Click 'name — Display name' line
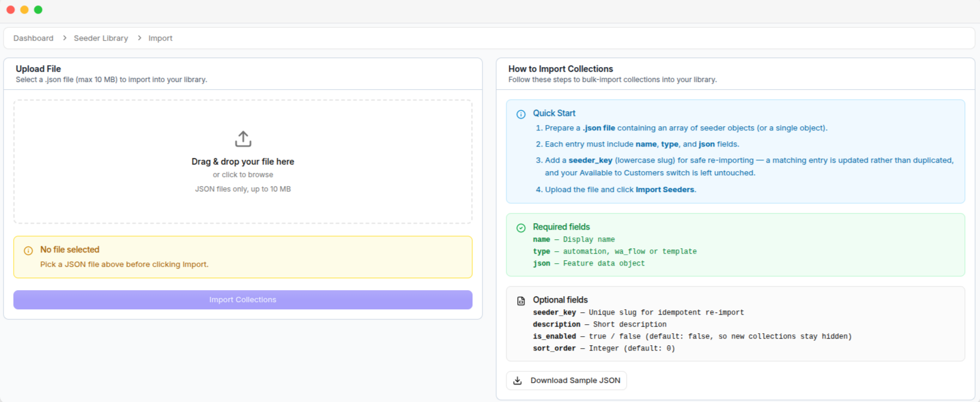 (x=574, y=239)
